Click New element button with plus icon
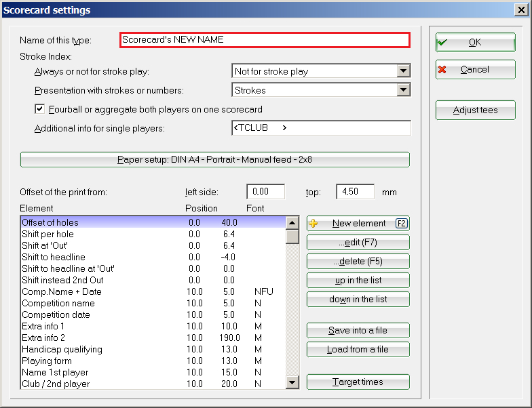The image size is (532, 408). (x=358, y=224)
